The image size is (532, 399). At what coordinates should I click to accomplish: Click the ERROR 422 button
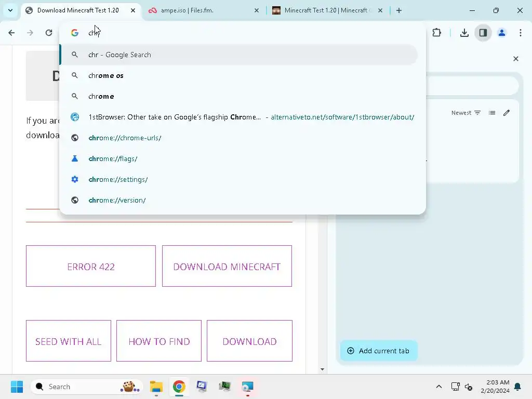point(91,267)
